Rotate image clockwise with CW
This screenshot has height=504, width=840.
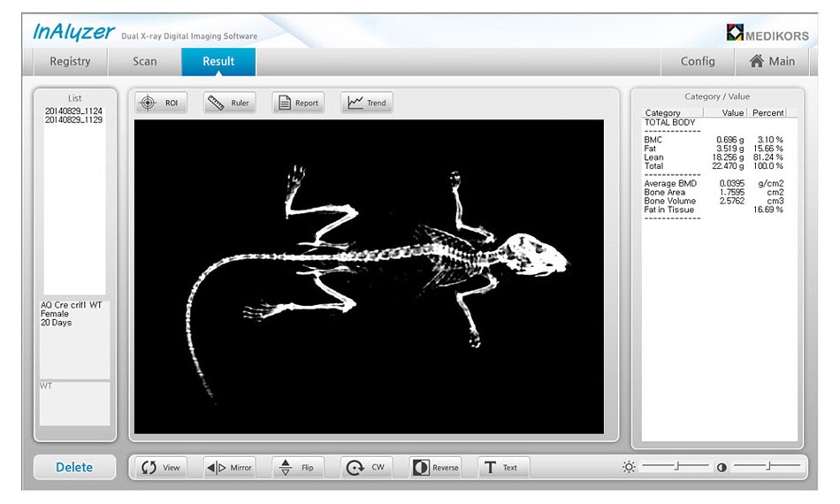tap(366, 468)
